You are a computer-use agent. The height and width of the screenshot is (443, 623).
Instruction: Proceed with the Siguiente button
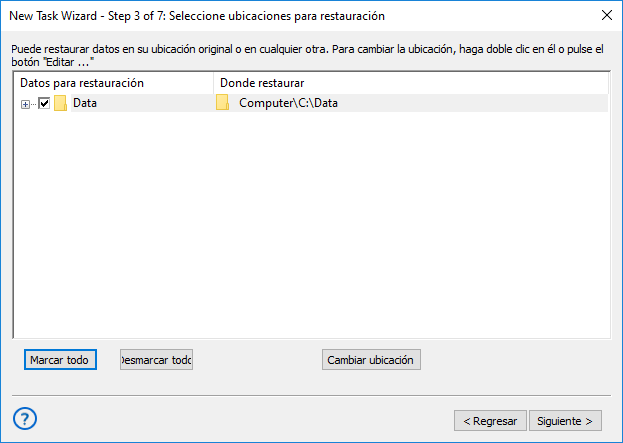tap(566, 420)
